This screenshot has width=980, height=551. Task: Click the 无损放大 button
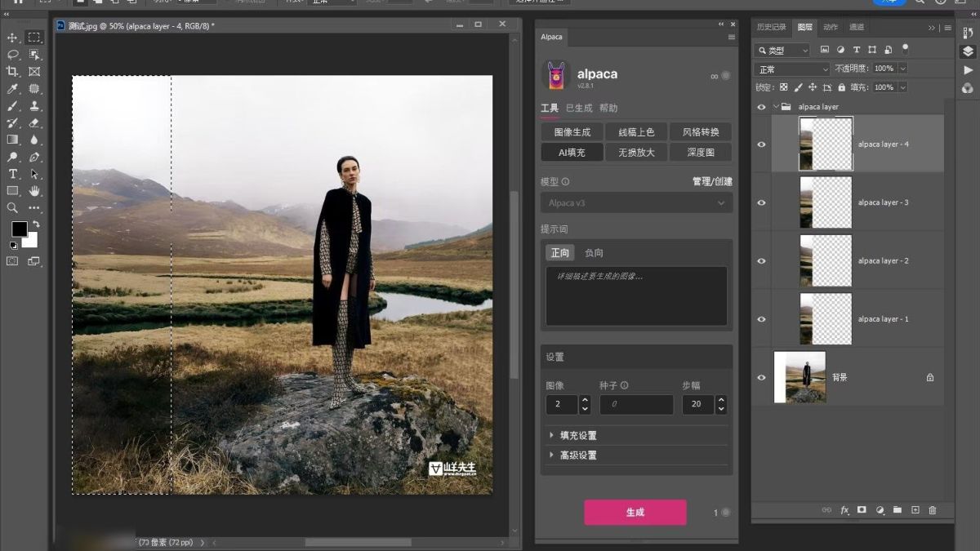[x=636, y=153]
